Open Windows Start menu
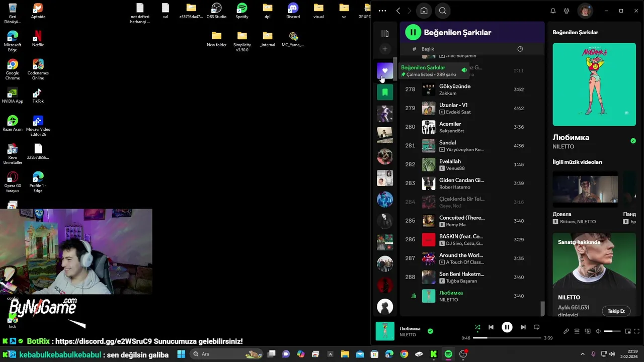This screenshot has height=362, width=644. point(181,354)
